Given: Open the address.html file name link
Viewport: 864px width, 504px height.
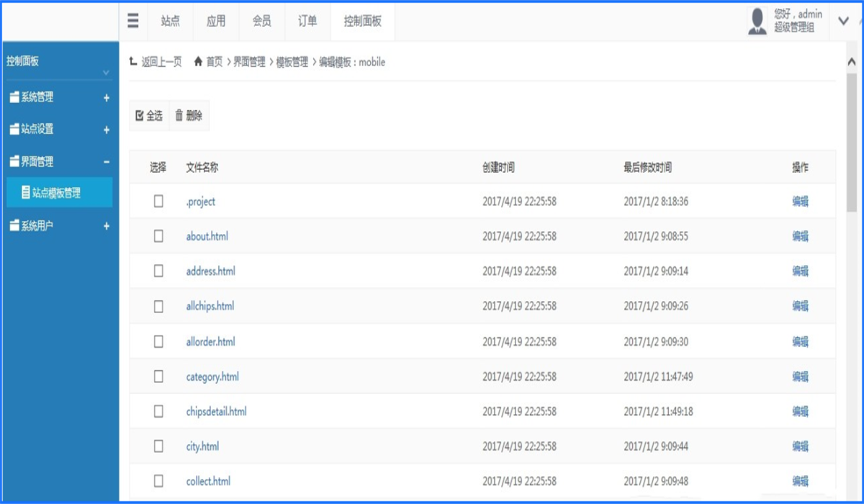Looking at the screenshot, I should point(211,271).
